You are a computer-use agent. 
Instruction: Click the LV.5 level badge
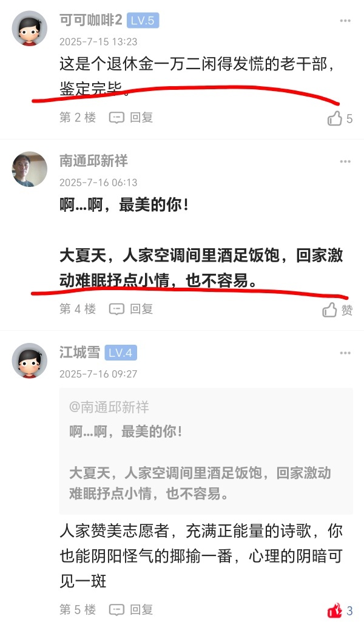click(x=143, y=21)
